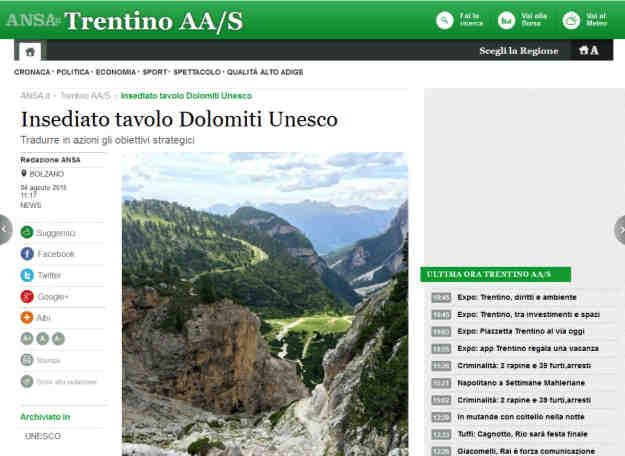Click the home icon in navigation bar
This screenshot has height=456, width=625.
[x=30, y=51]
